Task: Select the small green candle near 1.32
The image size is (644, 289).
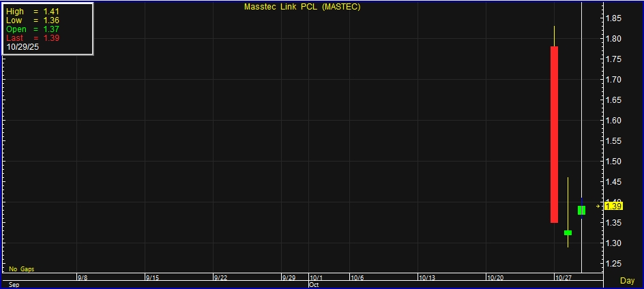Action: 568,233
